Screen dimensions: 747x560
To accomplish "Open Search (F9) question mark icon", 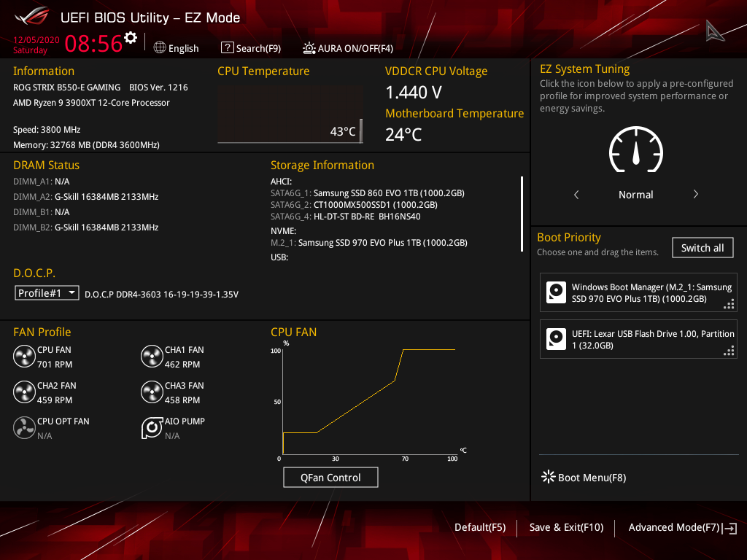I will (228, 47).
